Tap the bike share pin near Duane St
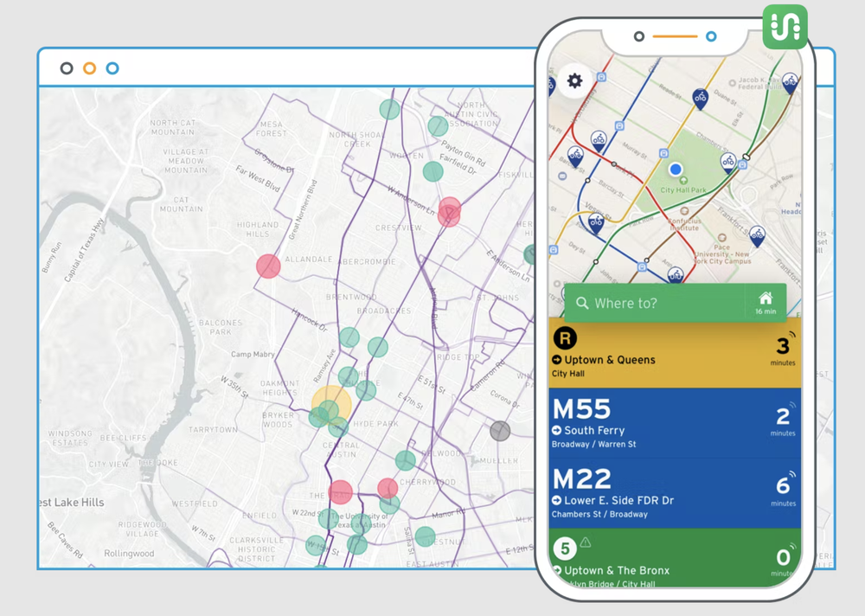Screen dimensions: 865x616 pyautogui.click(x=700, y=99)
